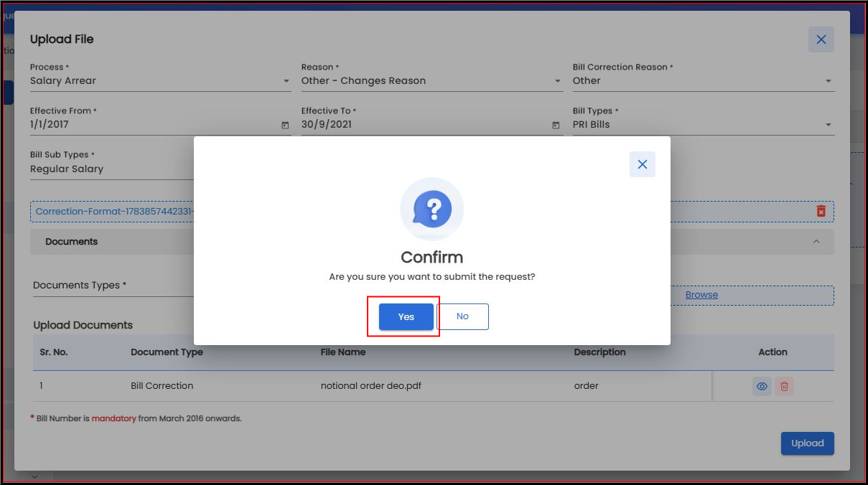Close the Upload File dialog
This screenshot has height=485, width=868.
pos(821,39)
